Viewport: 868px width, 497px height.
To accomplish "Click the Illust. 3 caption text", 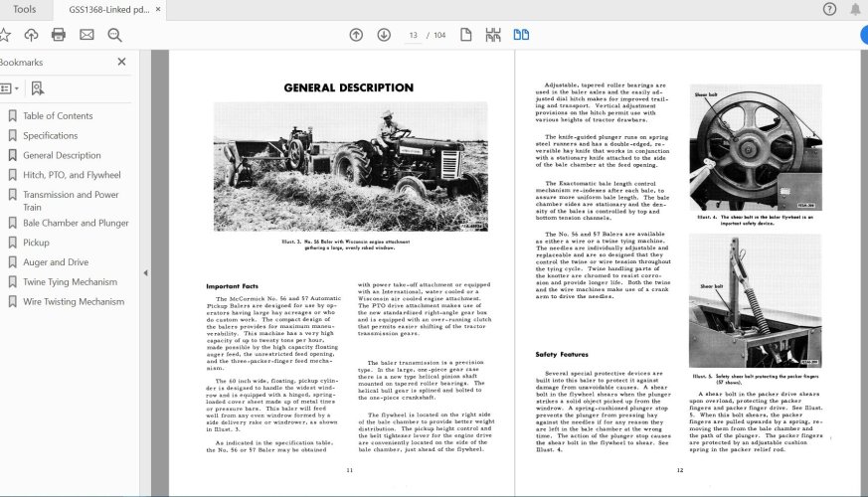I will click(x=346, y=245).
